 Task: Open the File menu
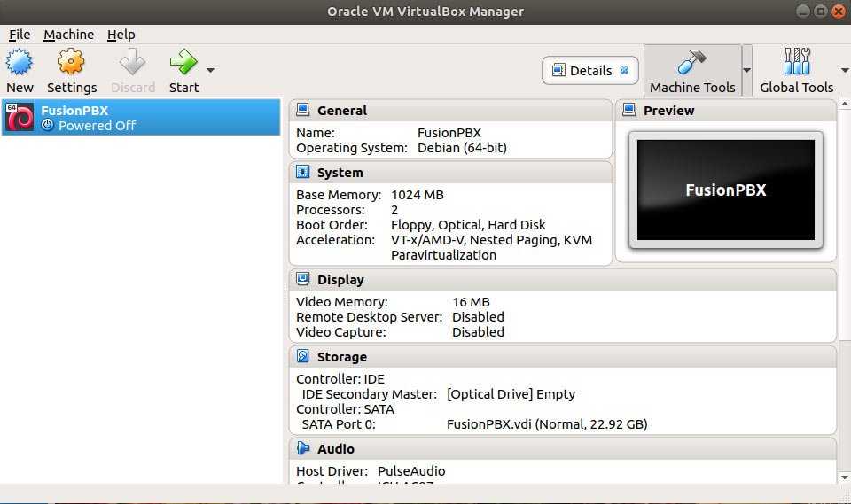[20, 35]
